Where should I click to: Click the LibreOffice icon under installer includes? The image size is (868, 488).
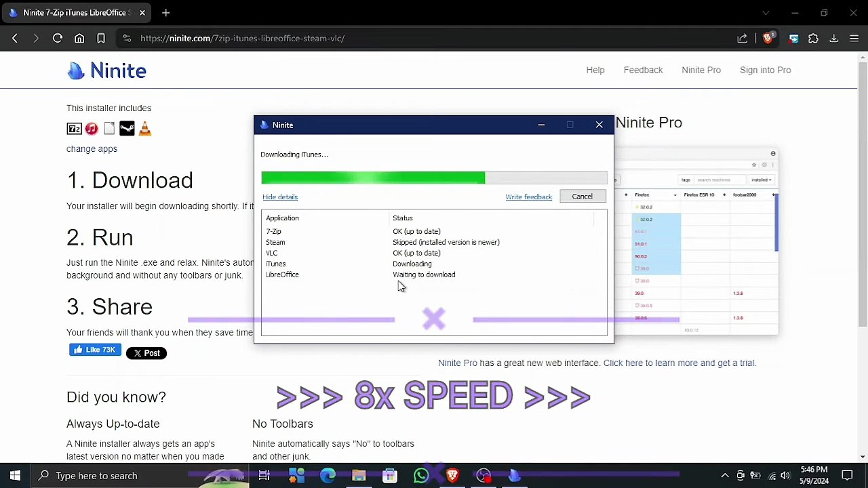coord(109,129)
